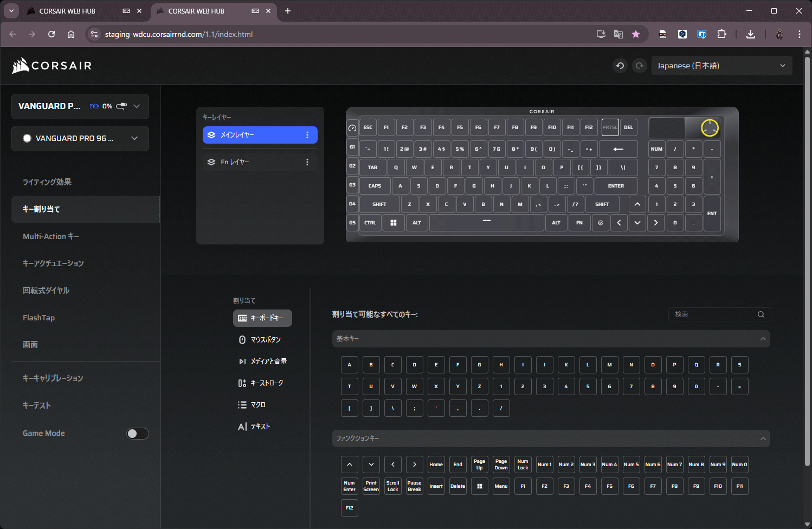Bookmark this page with the star icon
The width and height of the screenshot is (812, 529).
coord(636,34)
